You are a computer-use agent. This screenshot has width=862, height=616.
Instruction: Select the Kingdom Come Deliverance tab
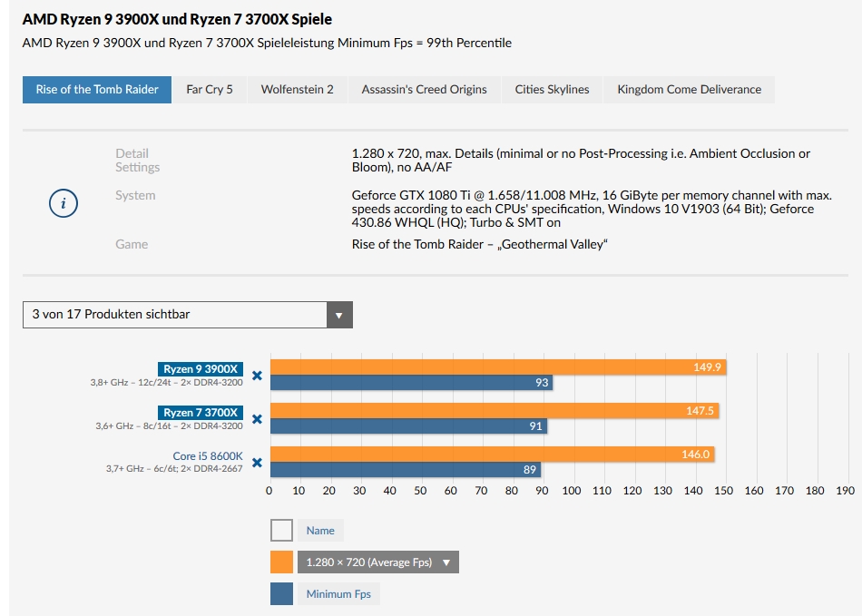[x=690, y=90]
